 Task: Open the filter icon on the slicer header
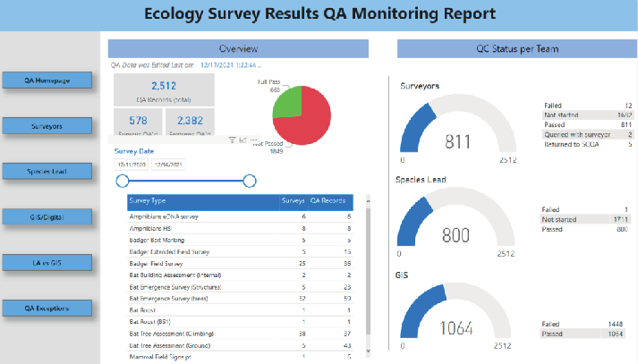coord(232,140)
